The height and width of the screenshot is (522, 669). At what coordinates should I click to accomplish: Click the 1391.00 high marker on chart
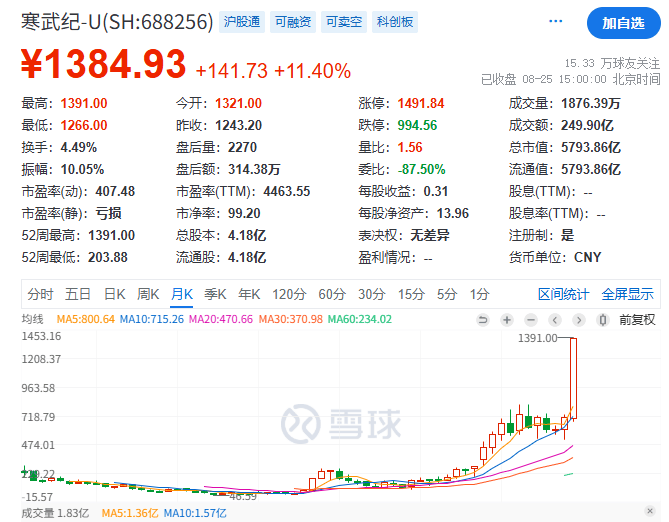click(x=538, y=338)
